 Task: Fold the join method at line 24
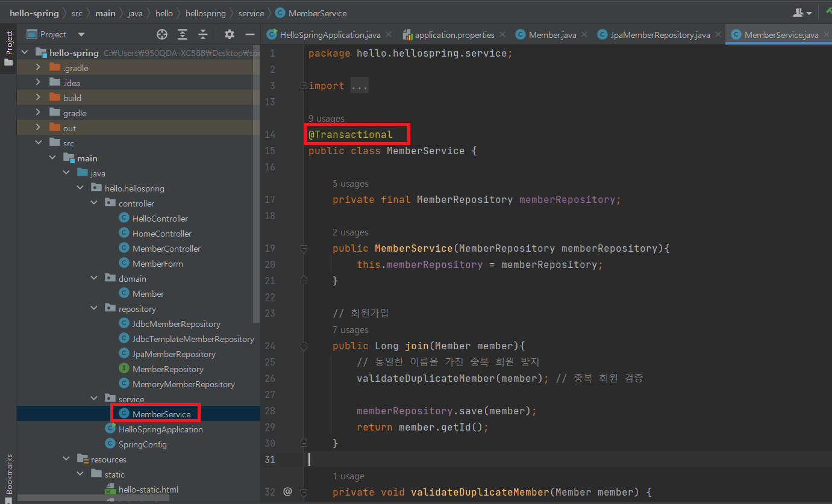(x=304, y=346)
